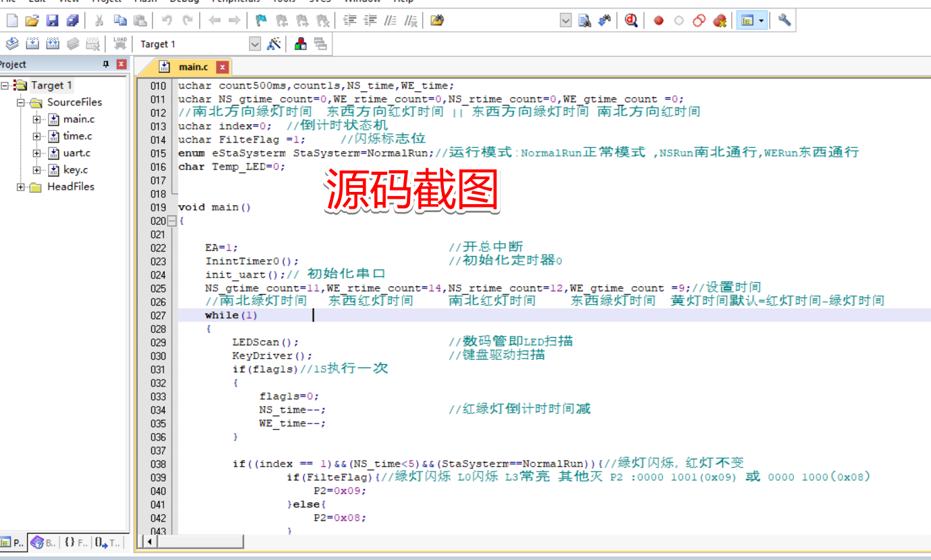Save all files with the multi-disk icon
The image size is (931, 560).
click(72, 21)
